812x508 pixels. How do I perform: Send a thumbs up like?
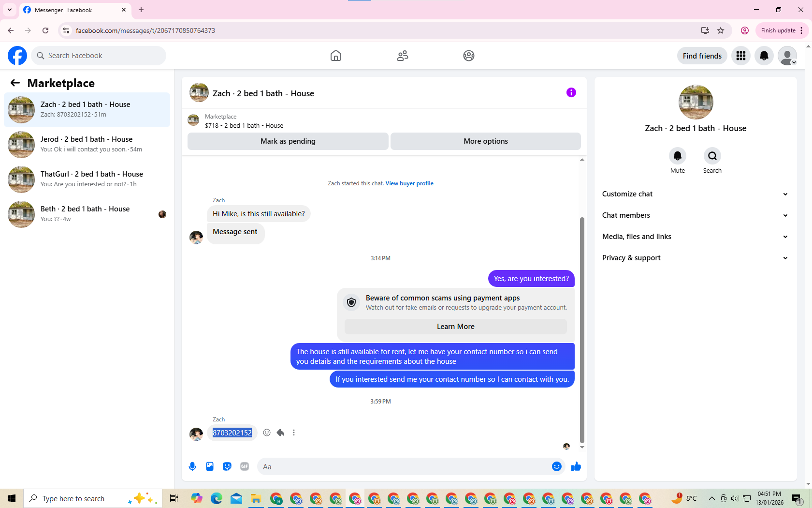576,466
